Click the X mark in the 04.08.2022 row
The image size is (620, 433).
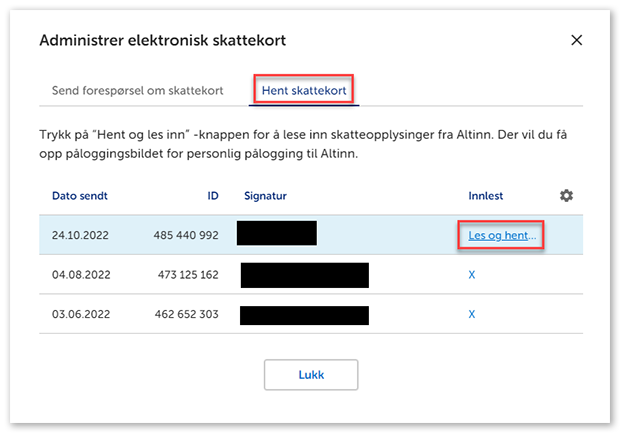click(x=472, y=274)
